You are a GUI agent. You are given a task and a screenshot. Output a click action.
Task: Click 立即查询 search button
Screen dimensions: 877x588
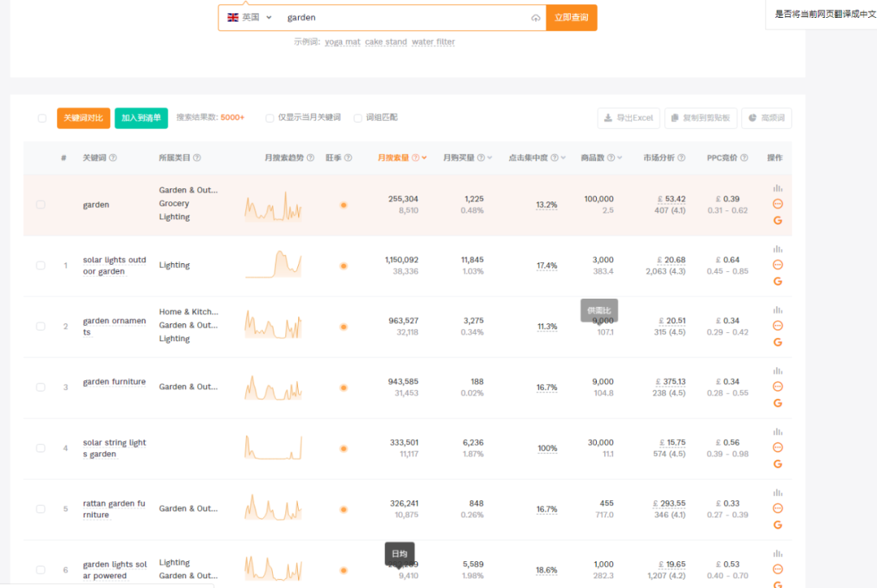pos(571,17)
